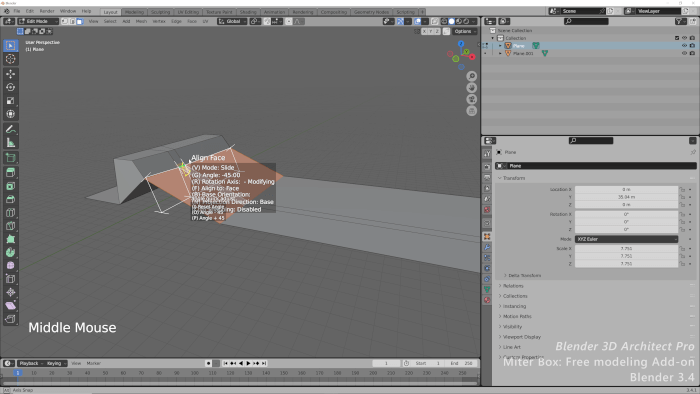
Task: Open the rotation Mode XYZ Euler dropdown
Action: [x=626, y=239]
